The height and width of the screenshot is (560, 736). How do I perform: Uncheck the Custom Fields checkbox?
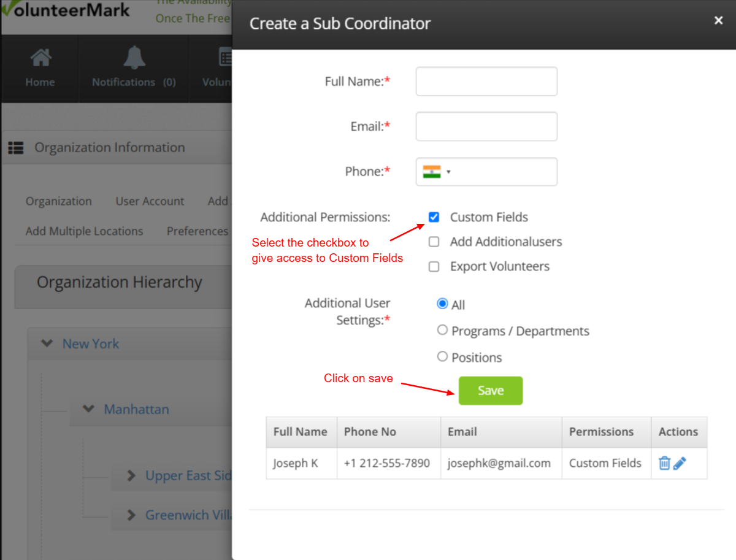[434, 217]
